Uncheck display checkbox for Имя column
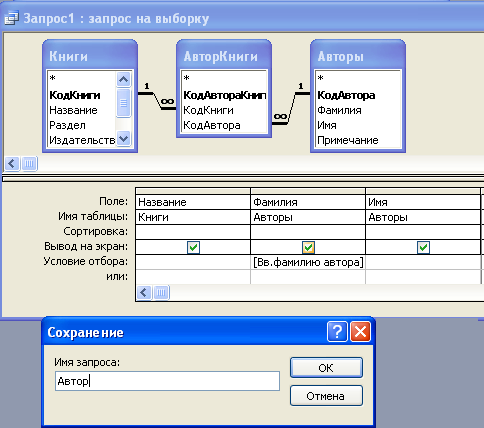Viewport: 484px width, 428px height. coord(423,247)
